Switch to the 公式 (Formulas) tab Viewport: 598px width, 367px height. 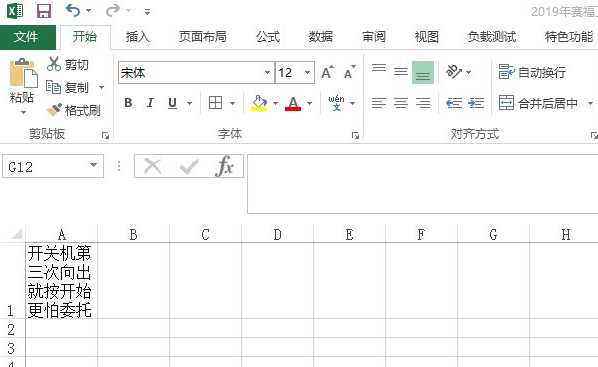tap(268, 37)
